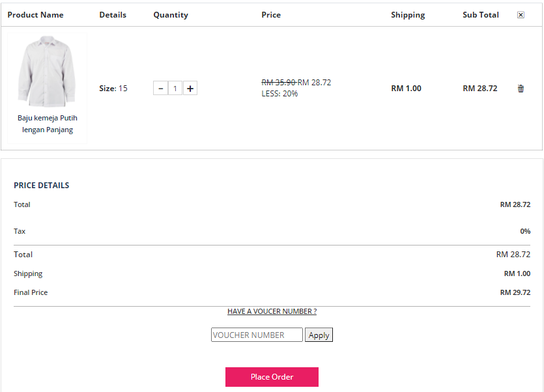Select the Size: 15 detail text
The width and height of the screenshot is (544, 392).
point(113,89)
